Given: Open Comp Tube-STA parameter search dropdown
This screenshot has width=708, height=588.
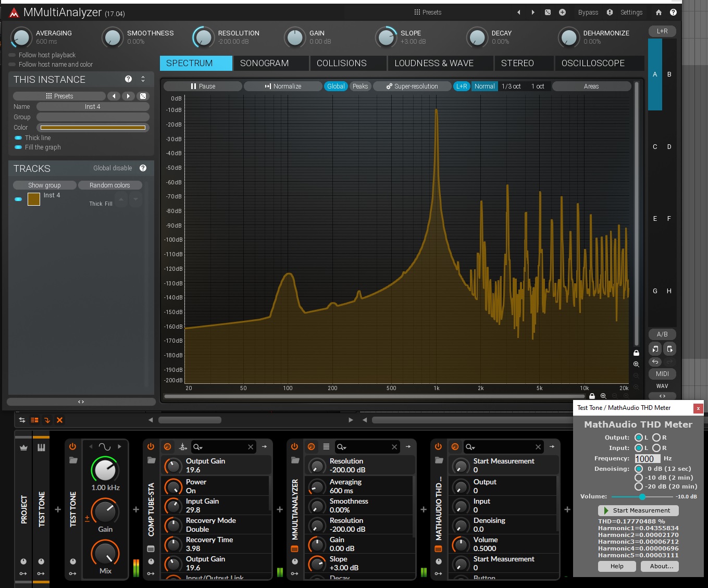Looking at the screenshot, I should 198,447.
